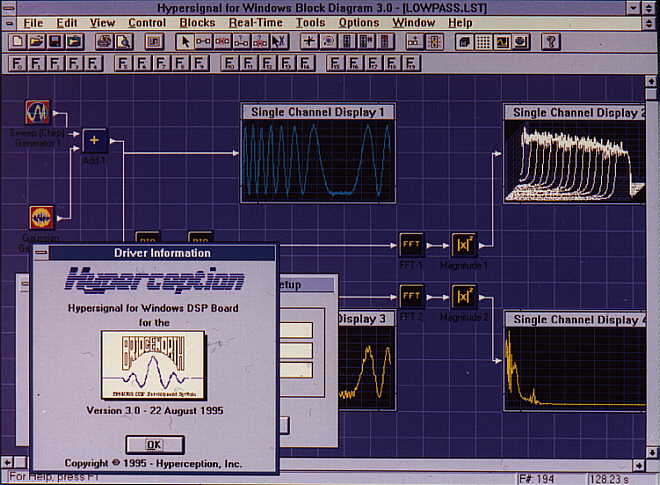This screenshot has width=660, height=485.
Task: Click the Open folder toolbar icon
Action: coord(37,42)
